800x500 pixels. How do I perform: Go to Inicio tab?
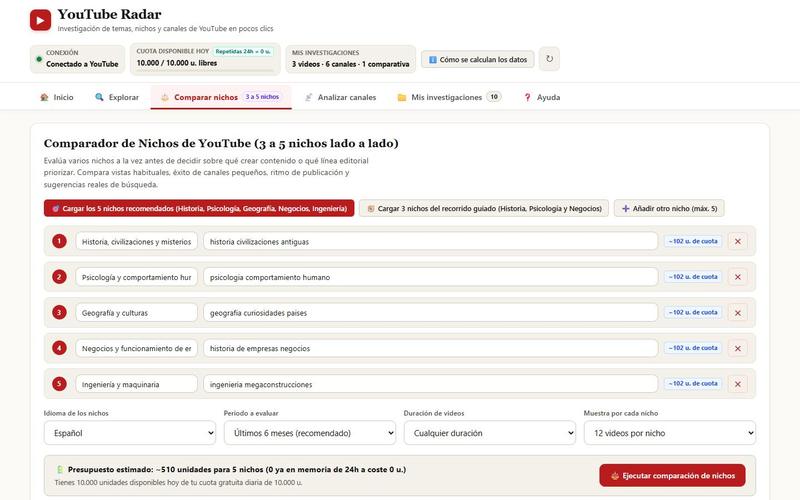click(x=57, y=97)
